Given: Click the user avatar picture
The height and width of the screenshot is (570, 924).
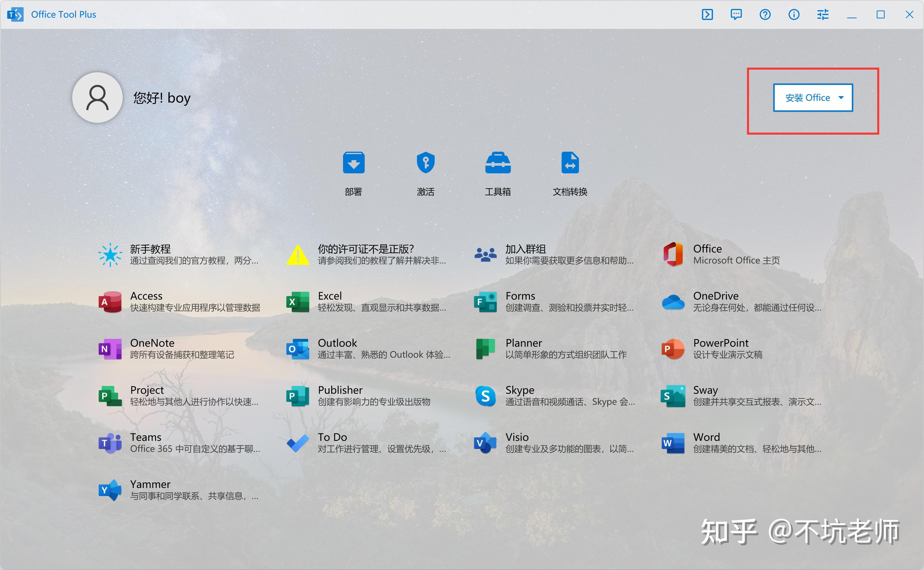Looking at the screenshot, I should (98, 98).
